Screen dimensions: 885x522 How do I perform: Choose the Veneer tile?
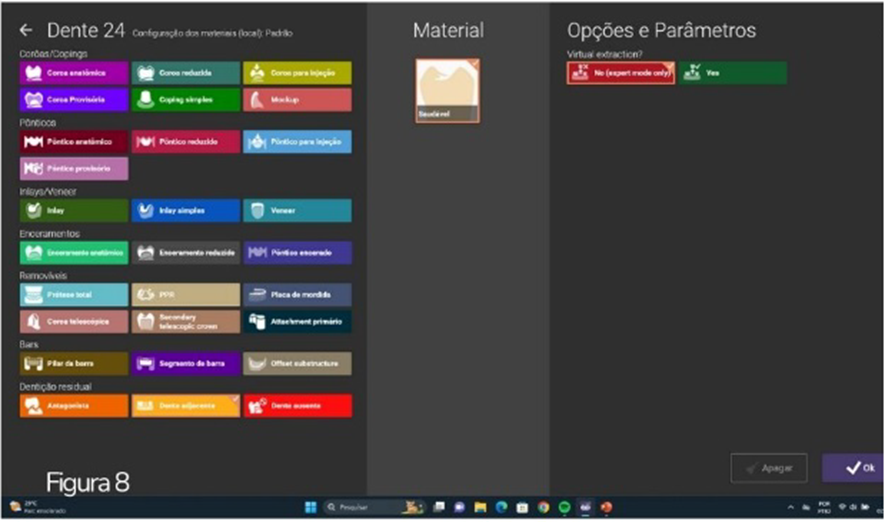point(297,211)
